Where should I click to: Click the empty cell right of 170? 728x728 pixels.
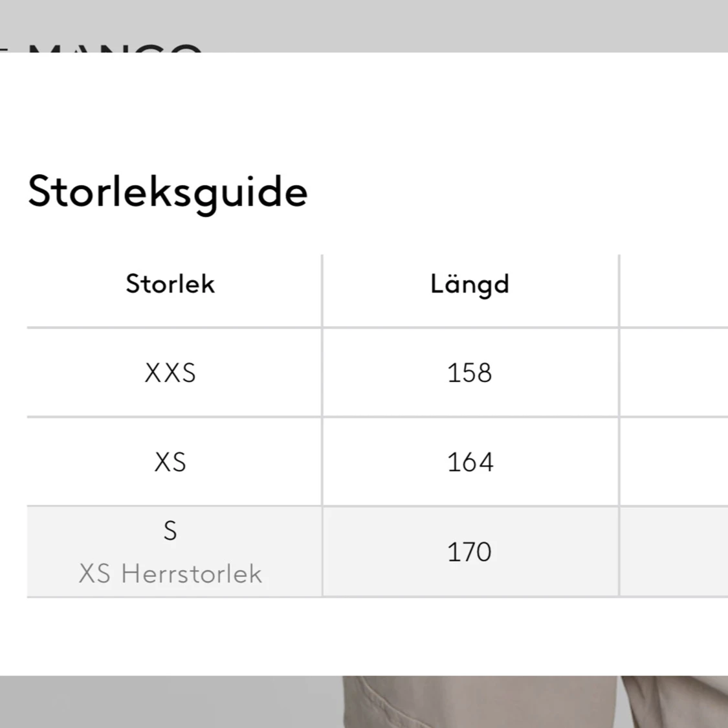[x=674, y=551]
